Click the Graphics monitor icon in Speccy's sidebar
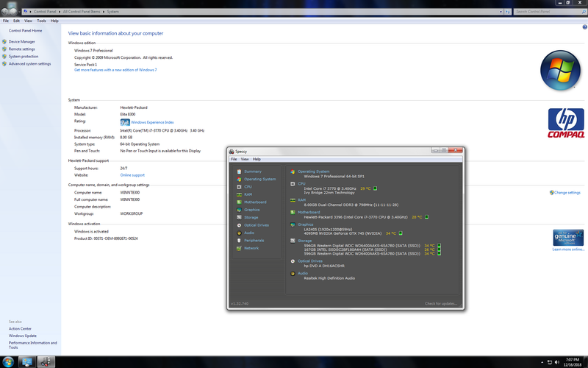 (239, 210)
